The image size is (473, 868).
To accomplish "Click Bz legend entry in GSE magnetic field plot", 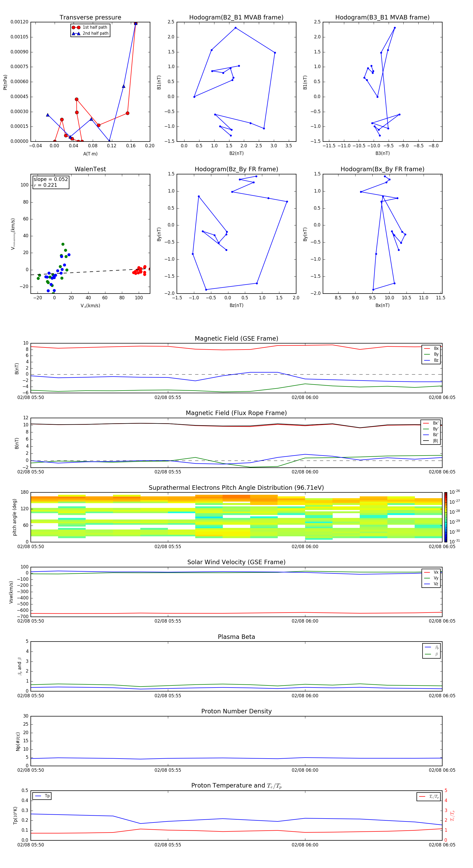I will [x=431, y=361].
